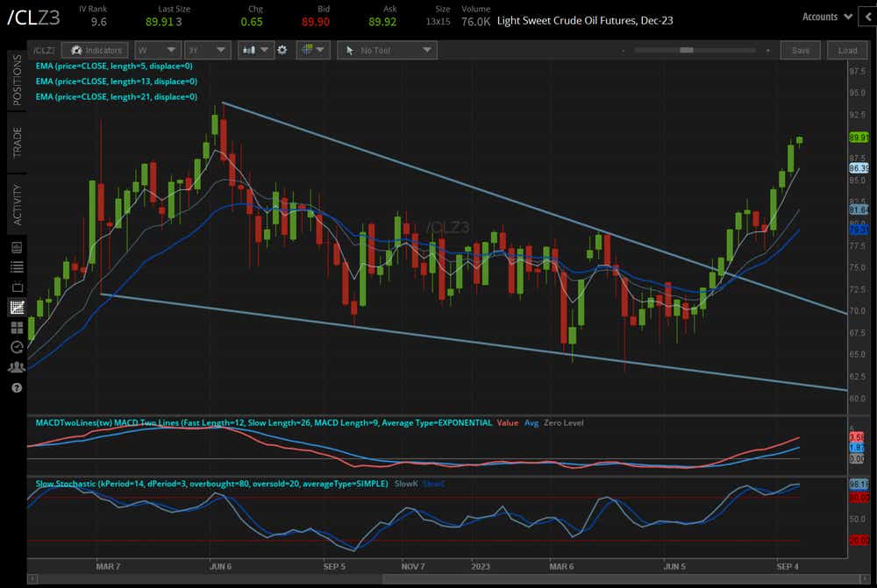This screenshot has width=877, height=588.
Task: Click the Last Size value 89.91
Action: click(160, 22)
